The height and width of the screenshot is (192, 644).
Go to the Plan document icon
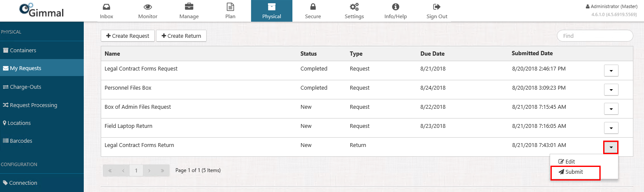tap(230, 7)
